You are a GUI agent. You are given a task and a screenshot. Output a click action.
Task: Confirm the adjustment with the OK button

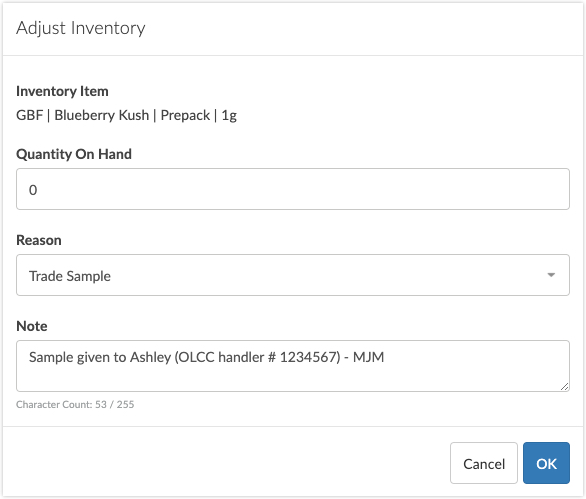coord(546,463)
